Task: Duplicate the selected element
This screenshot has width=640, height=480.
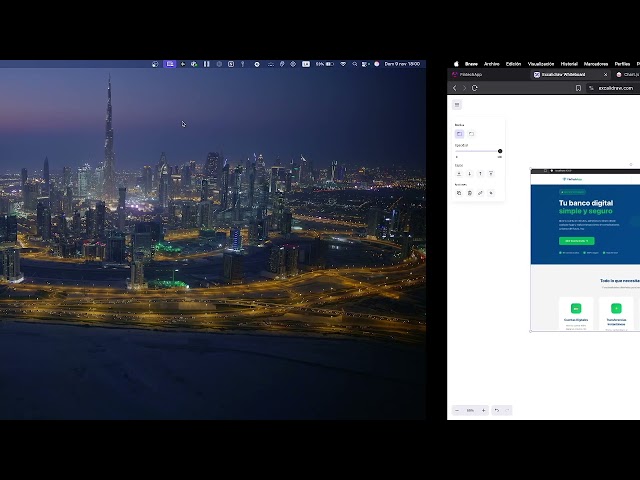Action: tap(459, 193)
